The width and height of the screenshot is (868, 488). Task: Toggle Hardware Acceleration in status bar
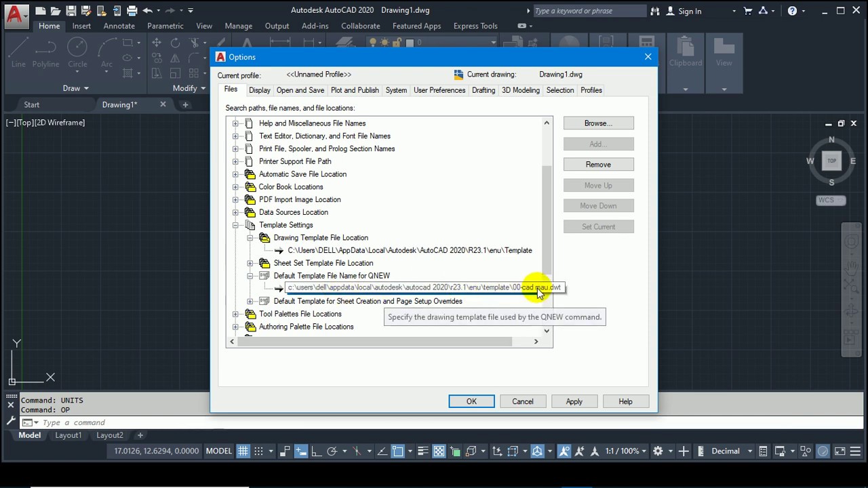tap(823, 451)
